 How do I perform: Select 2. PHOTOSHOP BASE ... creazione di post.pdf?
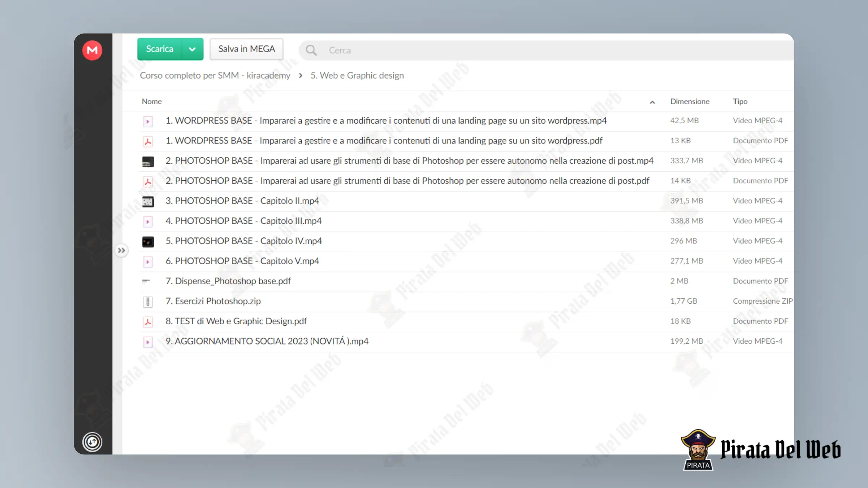pos(407,181)
